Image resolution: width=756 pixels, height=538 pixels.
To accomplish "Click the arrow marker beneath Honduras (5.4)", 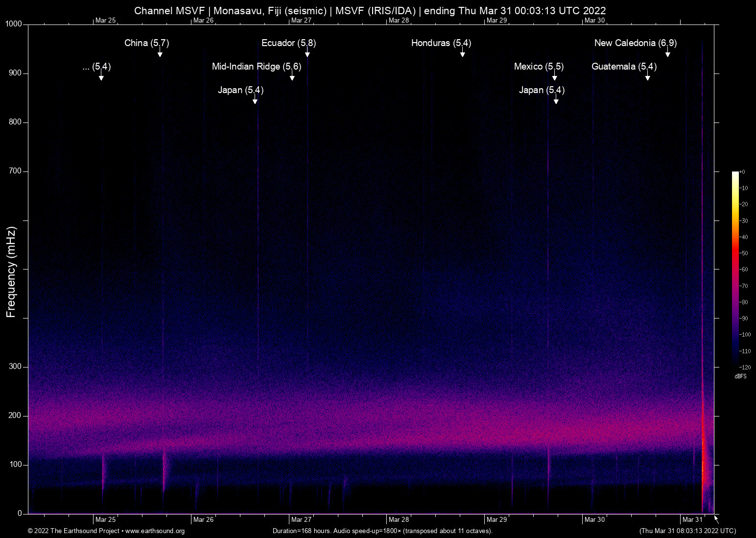I will tap(462, 52).
